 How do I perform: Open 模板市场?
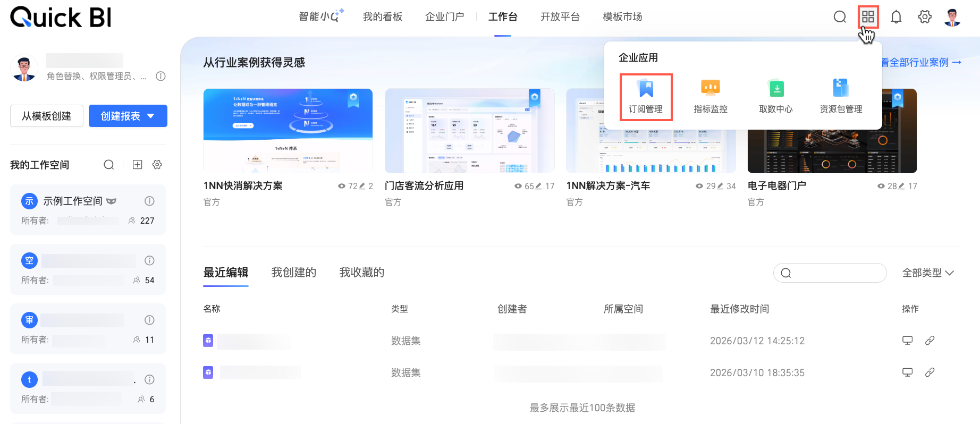[622, 17]
